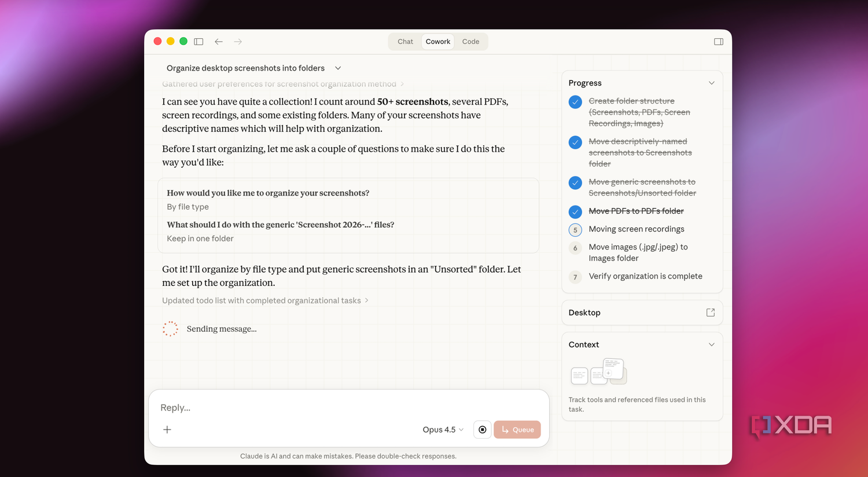Click the Sending message spinner
The height and width of the screenshot is (477, 868).
click(170, 329)
